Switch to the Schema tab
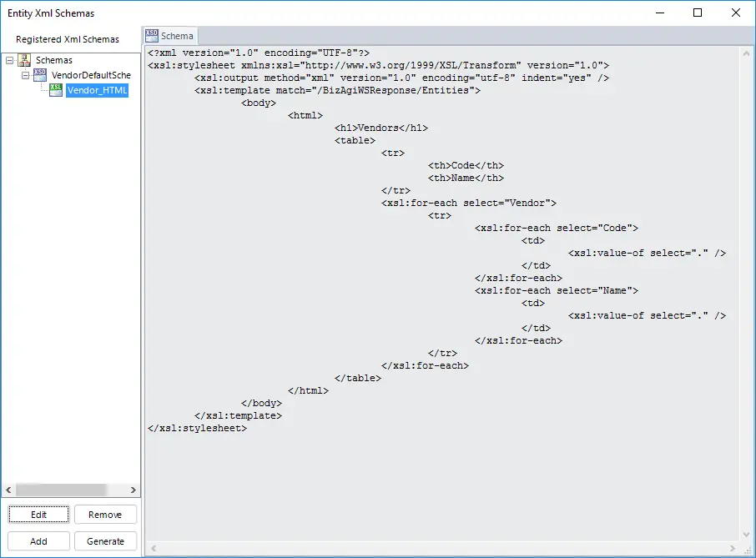The image size is (756, 558). click(171, 36)
